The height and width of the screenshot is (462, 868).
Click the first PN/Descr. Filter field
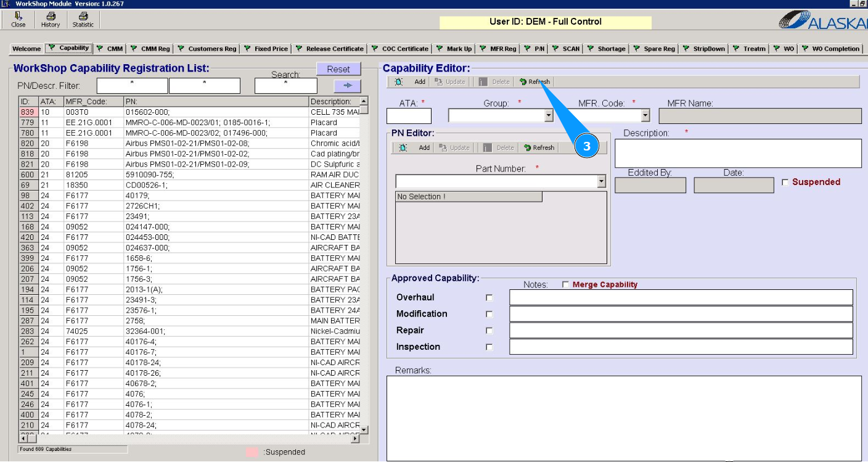tap(132, 86)
